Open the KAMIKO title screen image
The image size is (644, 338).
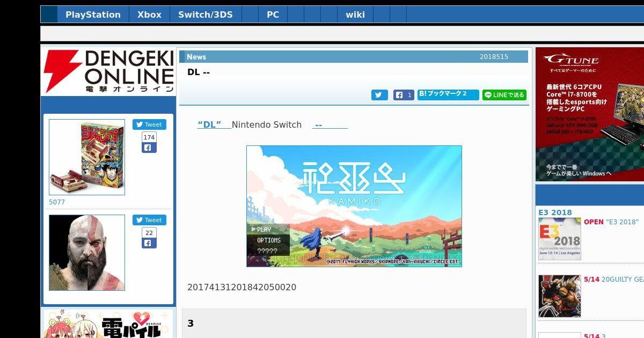pyautogui.click(x=354, y=206)
